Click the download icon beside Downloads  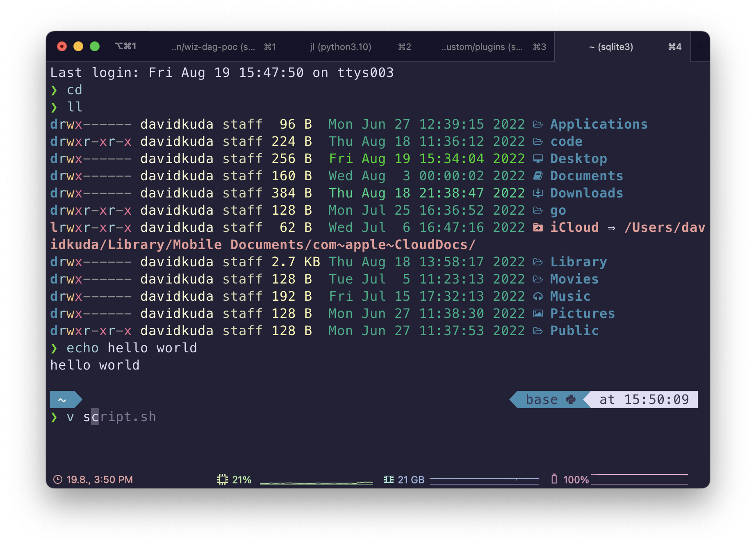point(538,193)
